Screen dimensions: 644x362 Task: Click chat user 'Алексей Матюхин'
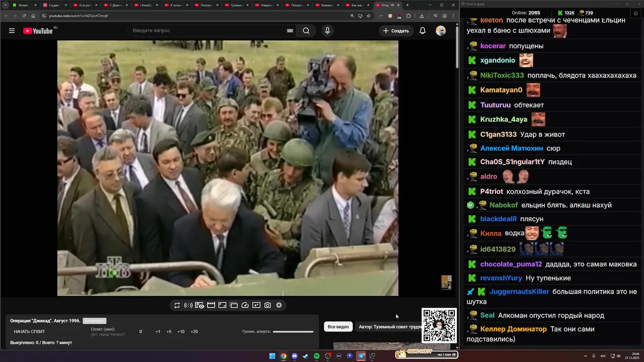tap(512, 148)
